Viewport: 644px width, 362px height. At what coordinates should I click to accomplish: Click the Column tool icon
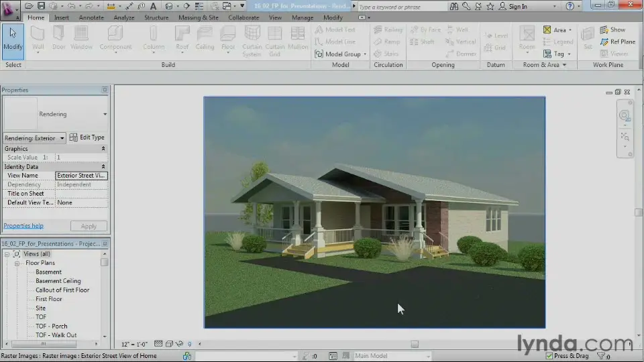tap(154, 34)
